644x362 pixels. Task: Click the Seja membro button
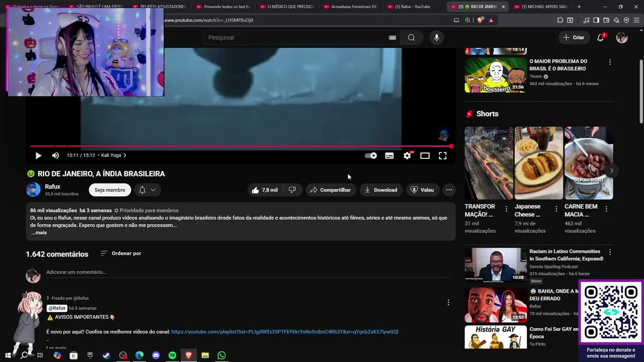coord(110,190)
